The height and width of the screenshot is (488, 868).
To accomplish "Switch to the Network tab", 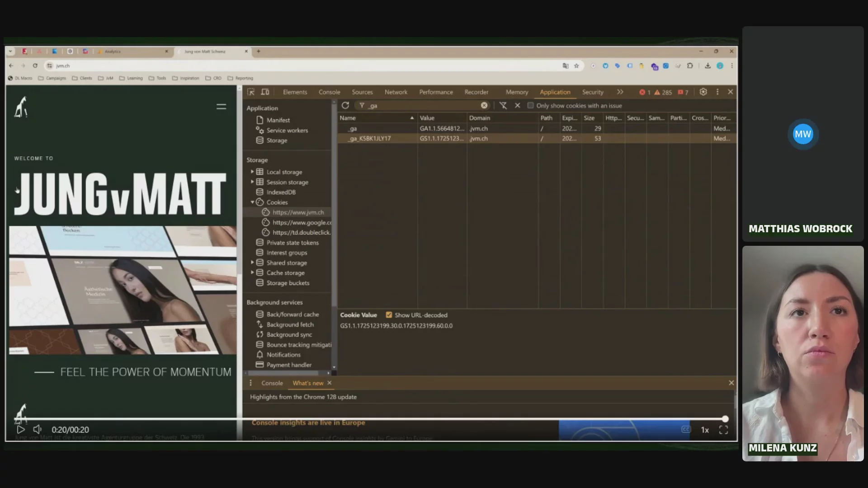I will [396, 92].
